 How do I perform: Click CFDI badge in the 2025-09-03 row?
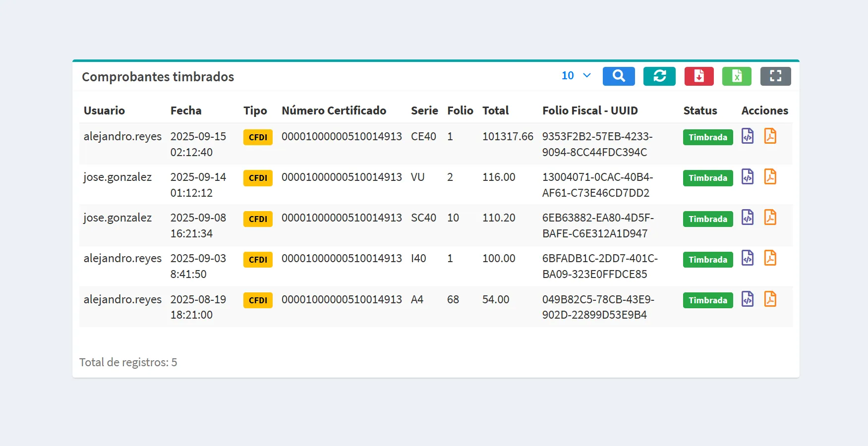coord(258,260)
